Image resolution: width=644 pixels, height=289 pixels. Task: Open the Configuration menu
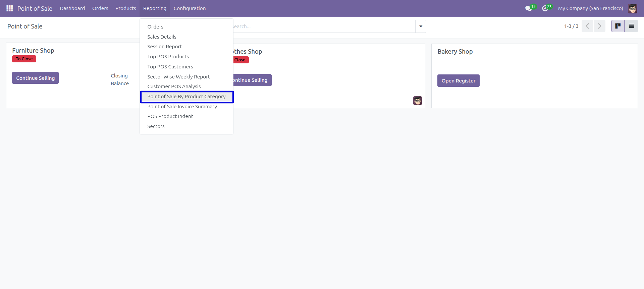click(190, 8)
